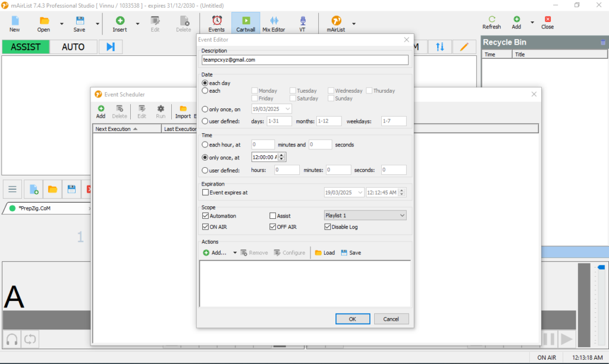
Task: Expand the dropdown arrow next to Insert
Action: click(137, 24)
